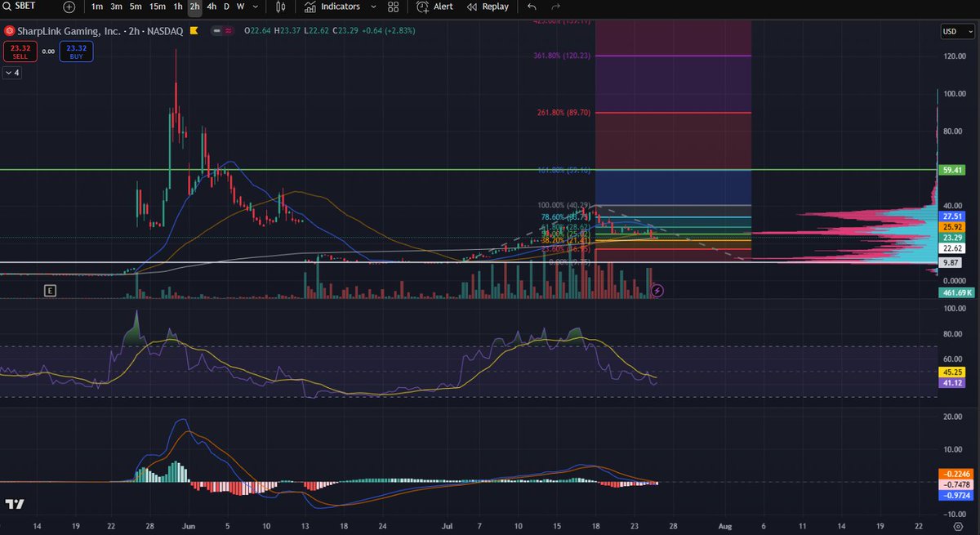Screen dimensions: 980x535
Task: Open the layout grid setup icon
Action: pyautogui.click(x=394, y=7)
